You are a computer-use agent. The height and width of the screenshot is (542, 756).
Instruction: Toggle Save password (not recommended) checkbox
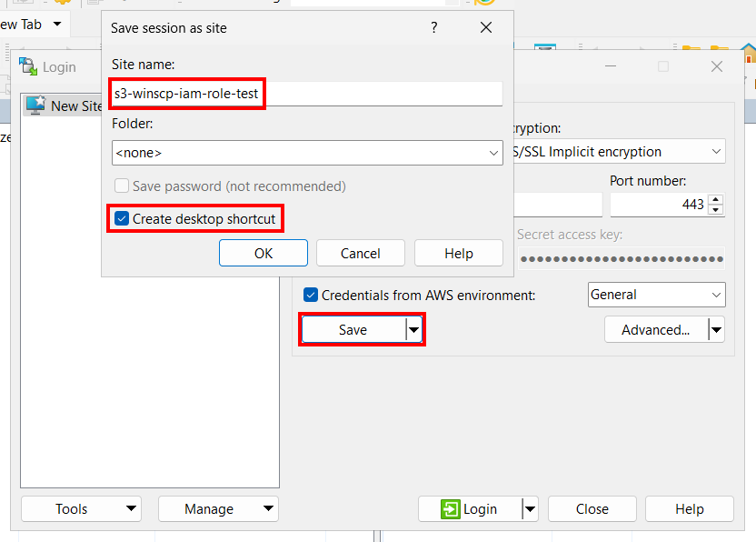click(122, 186)
